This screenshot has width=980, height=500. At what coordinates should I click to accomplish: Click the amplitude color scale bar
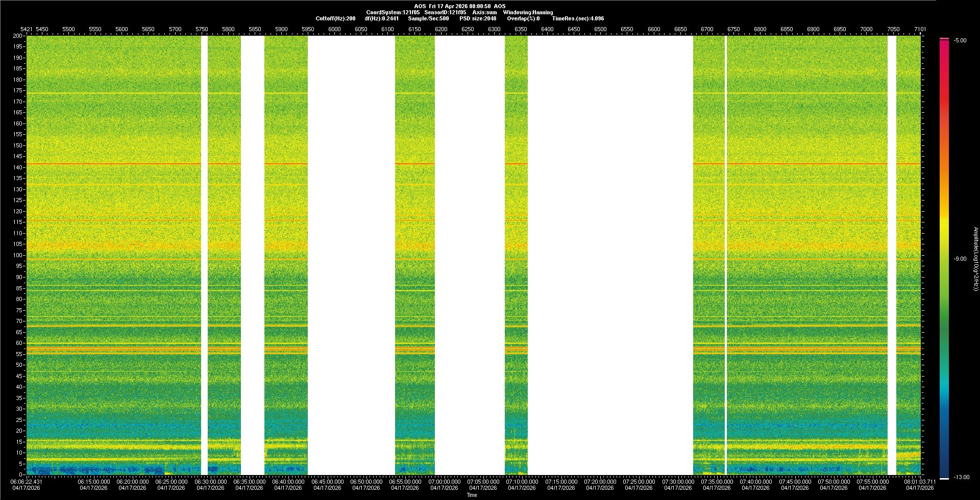pos(944,259)
